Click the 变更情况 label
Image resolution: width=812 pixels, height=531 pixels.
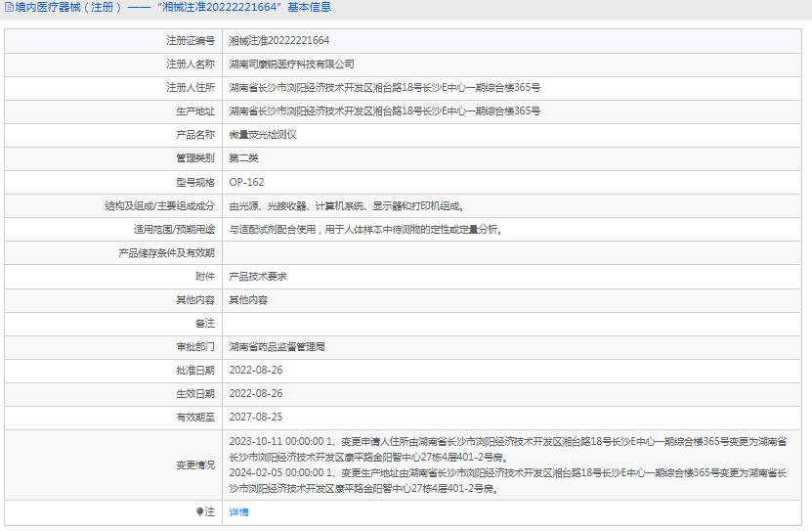(x=195, y=465)
